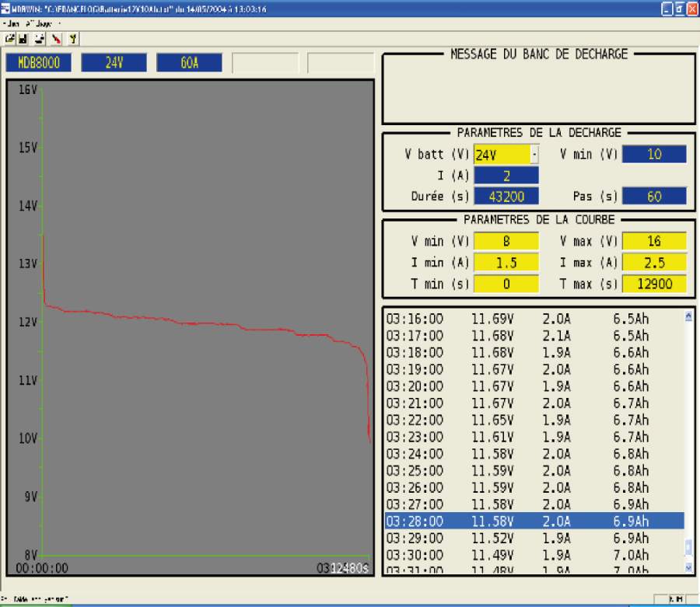Select the discharge V min field showing 10
This screenshot has height=607, width=700.
pyautogui.click(x=654, y=155)
